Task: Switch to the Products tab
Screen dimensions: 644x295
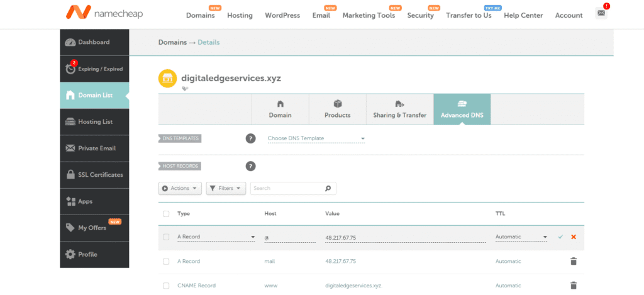Action: tap(338, 109)
